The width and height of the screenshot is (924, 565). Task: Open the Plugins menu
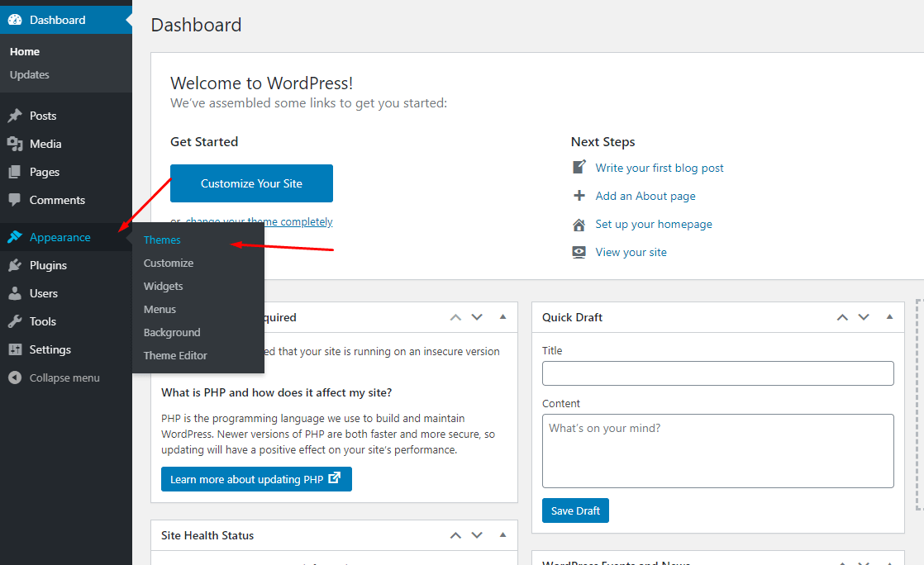pos(48,265)
